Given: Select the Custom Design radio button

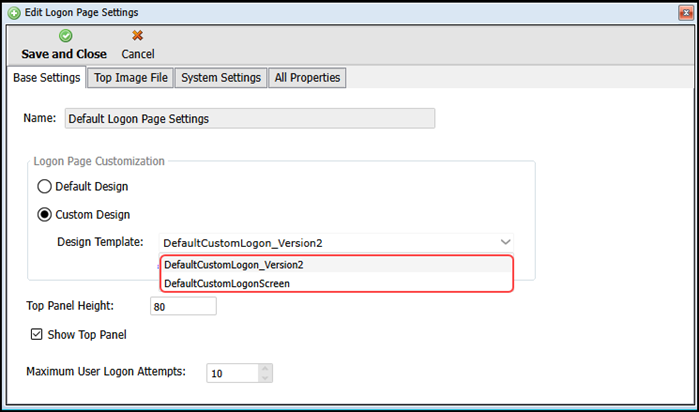Looking at the screenshot, I should coord(44,214).
